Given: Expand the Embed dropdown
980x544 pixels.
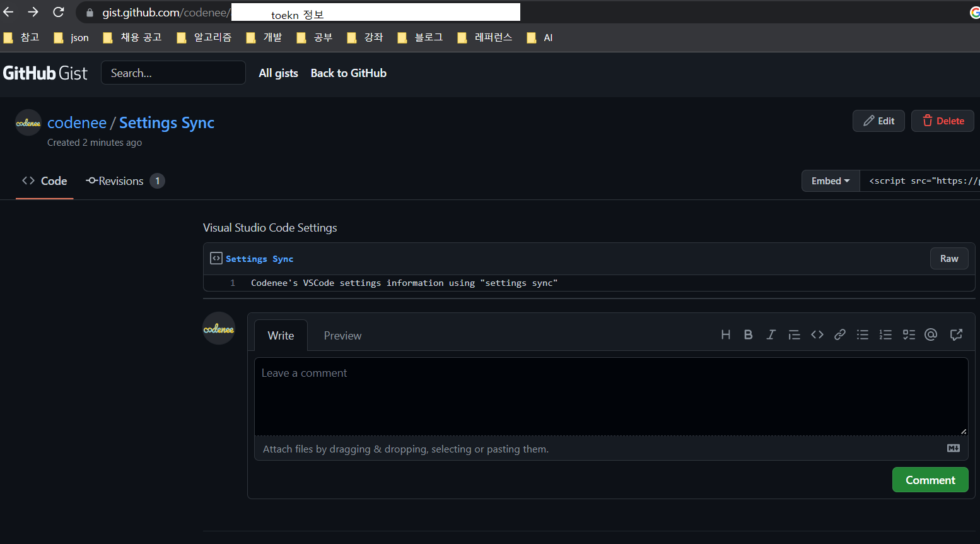Looking at the screenshot, I should (831, 180).
